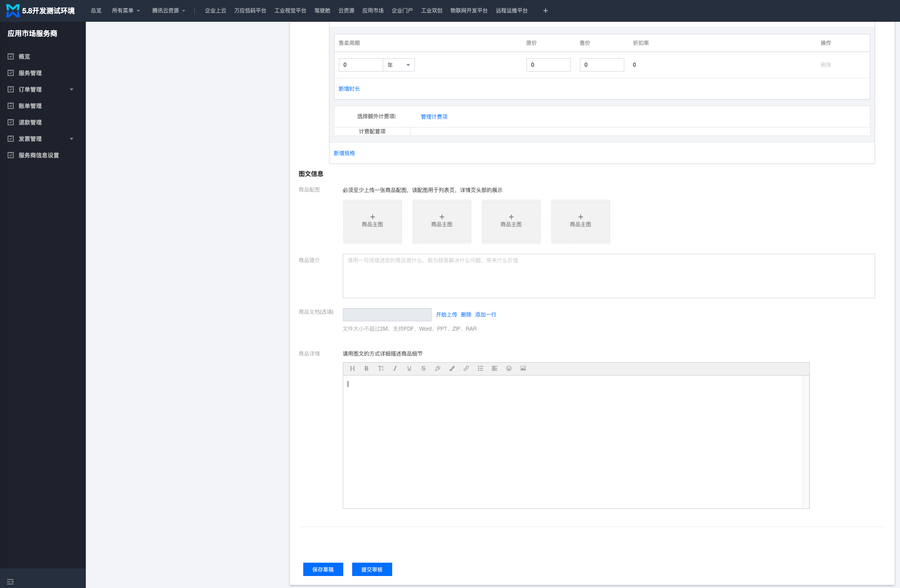Open background color brush tool
This screenshot has width=900, height=588.
[452, 368]
